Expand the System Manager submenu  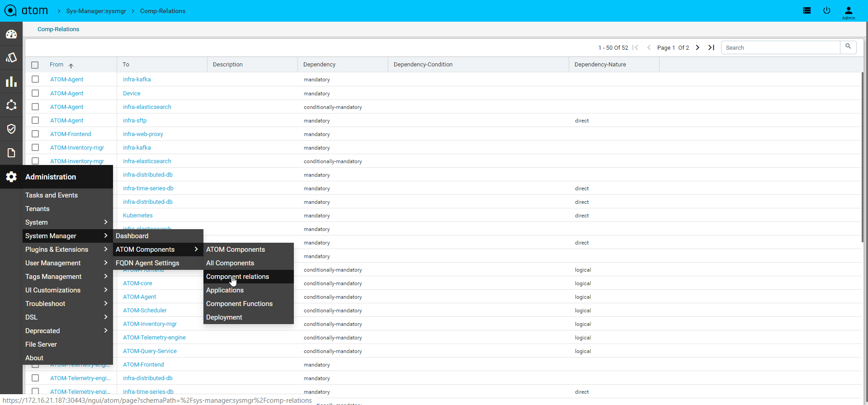click(x=68, y=236)
